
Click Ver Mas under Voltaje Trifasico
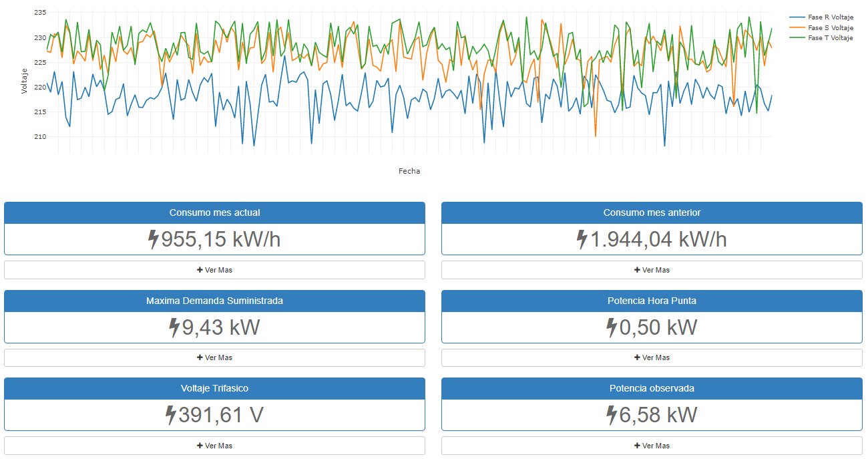tap(214, 446)
